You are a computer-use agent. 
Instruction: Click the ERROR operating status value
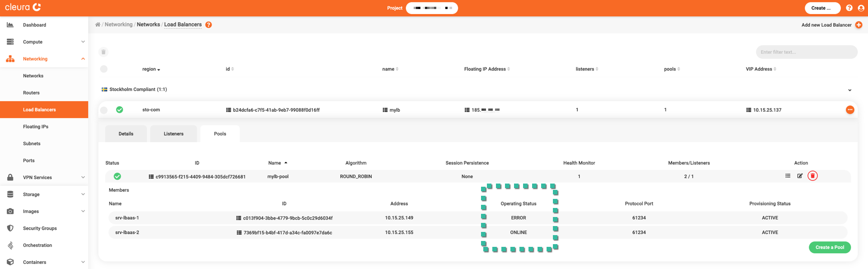519,218
